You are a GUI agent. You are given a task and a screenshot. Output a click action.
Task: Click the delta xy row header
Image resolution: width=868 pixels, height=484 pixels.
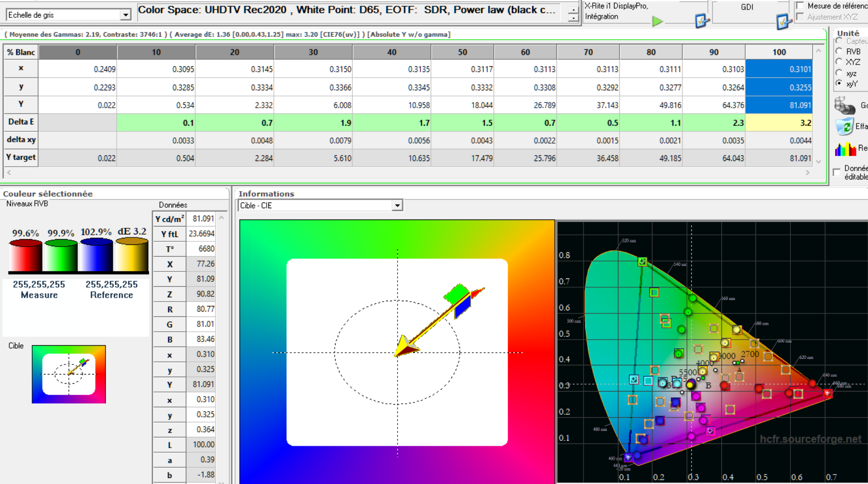21,140
